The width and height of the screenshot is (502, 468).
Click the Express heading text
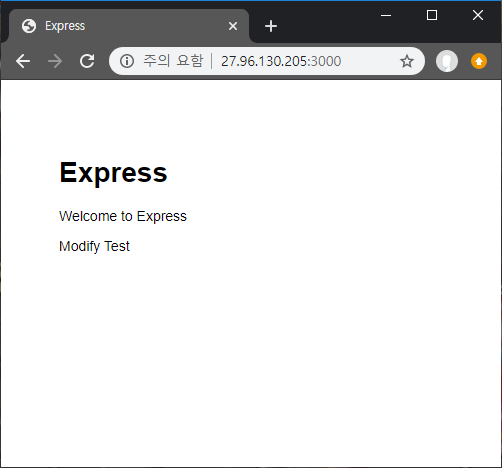[x=113, y=173]
